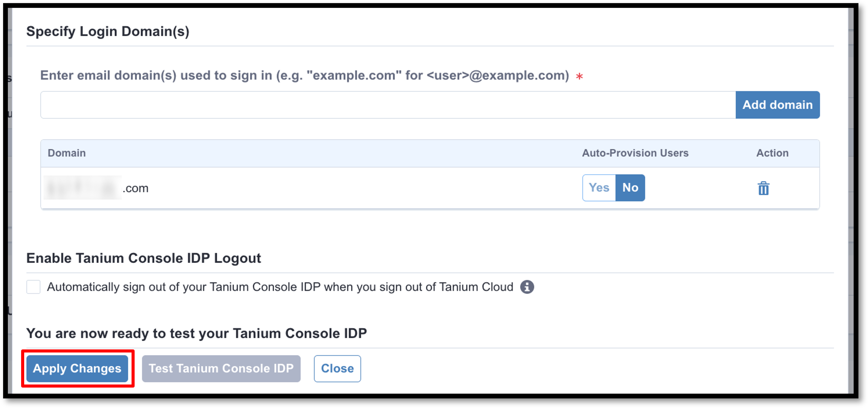This screenshot has width=868, height=408.
Task: Delete the domain using the trash icon
Action: [x=763, y=188]
